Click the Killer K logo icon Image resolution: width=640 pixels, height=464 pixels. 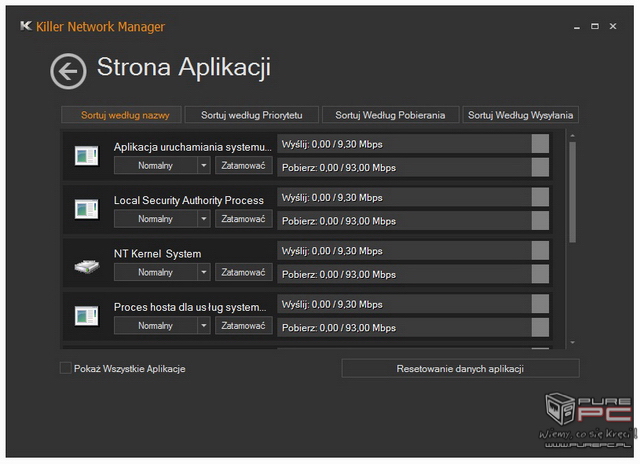point(26,26)
